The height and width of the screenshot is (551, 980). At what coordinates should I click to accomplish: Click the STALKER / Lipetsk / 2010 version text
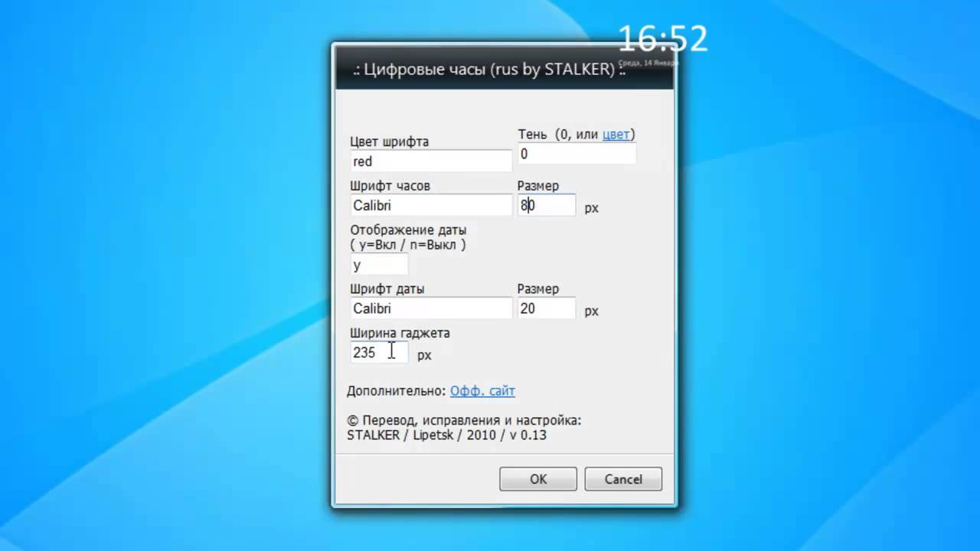(446, 435)
